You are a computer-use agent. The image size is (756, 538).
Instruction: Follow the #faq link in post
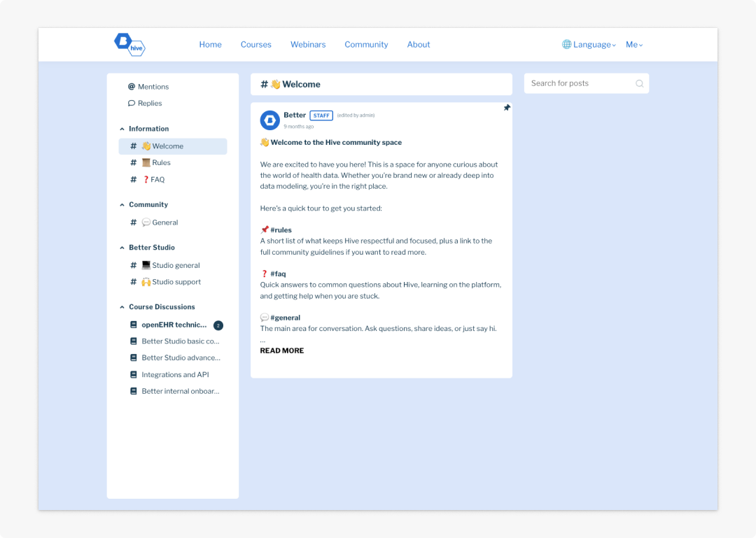click(278, 274)
